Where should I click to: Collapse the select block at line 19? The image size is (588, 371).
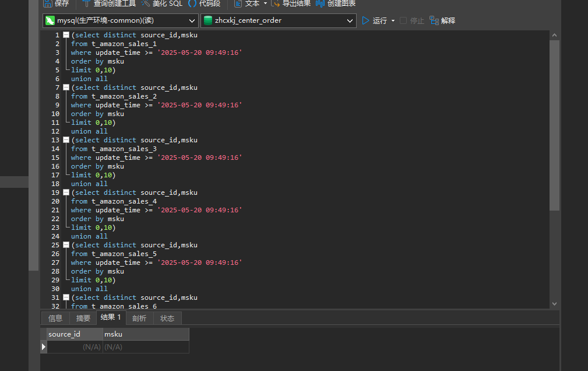click(x=66, y=192)
